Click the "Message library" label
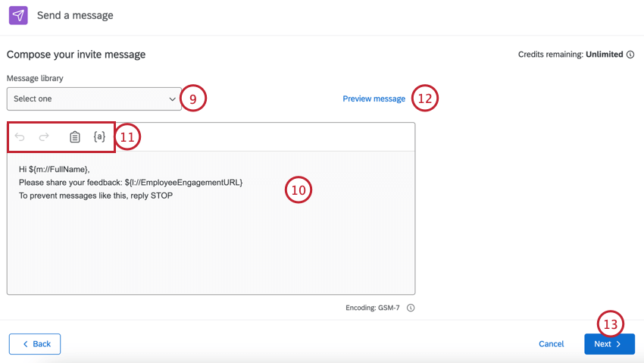The image size is (644, 363). pyautogui.click(x=35, y=78)
